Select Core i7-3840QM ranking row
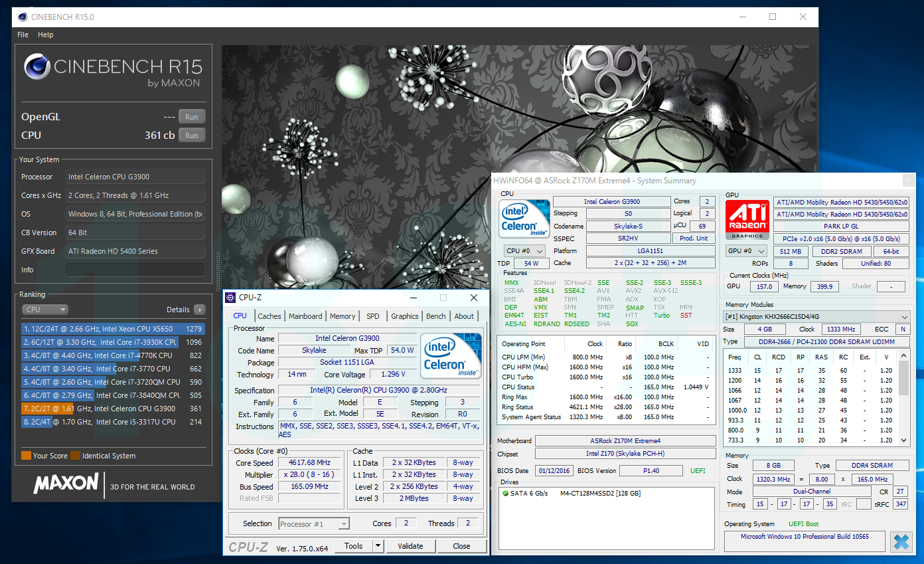 [x=113, y=395]
